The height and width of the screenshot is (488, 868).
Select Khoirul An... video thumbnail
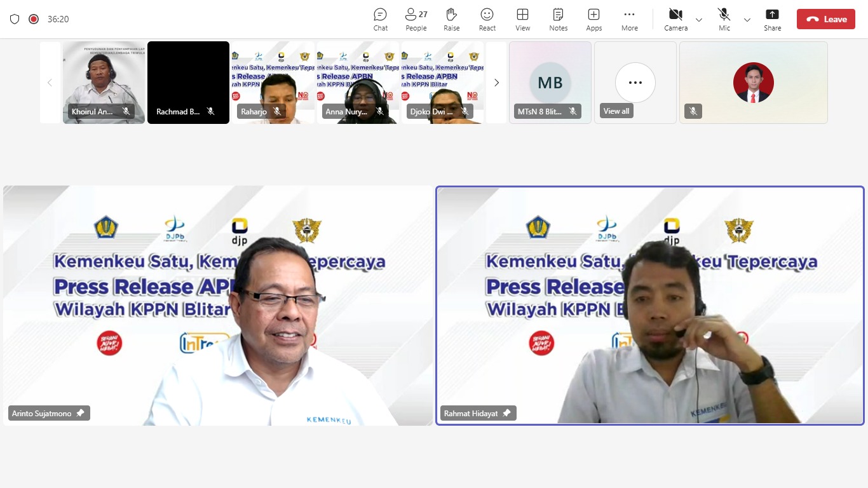pos(104,83)
